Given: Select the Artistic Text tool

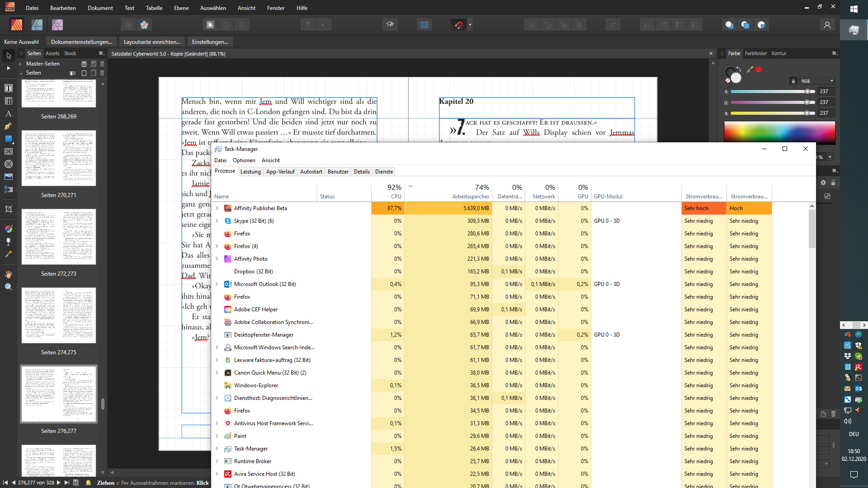Looking at the screenshot, I should point(9,113).
